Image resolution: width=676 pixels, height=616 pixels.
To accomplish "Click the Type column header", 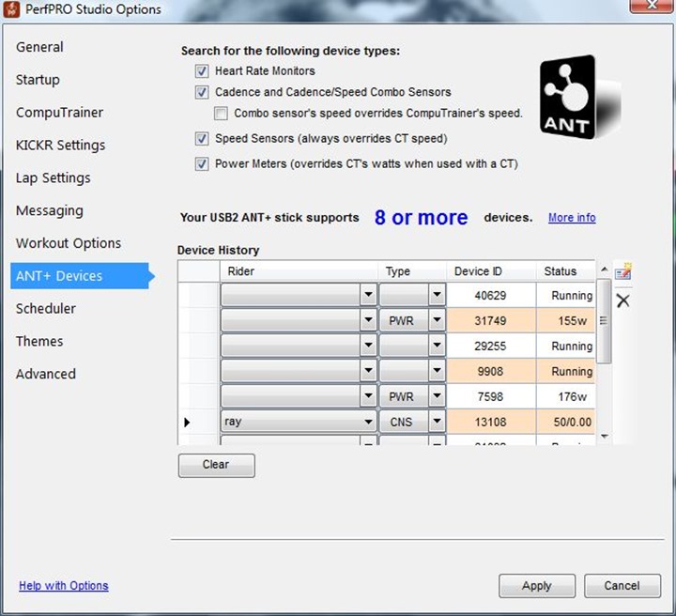I will 412,271.
